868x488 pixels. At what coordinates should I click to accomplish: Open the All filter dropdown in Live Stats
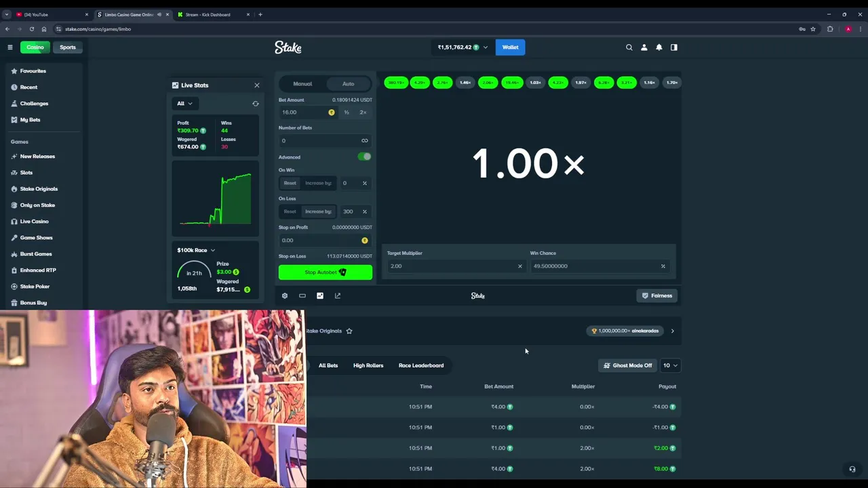click(x=184, y=104)
